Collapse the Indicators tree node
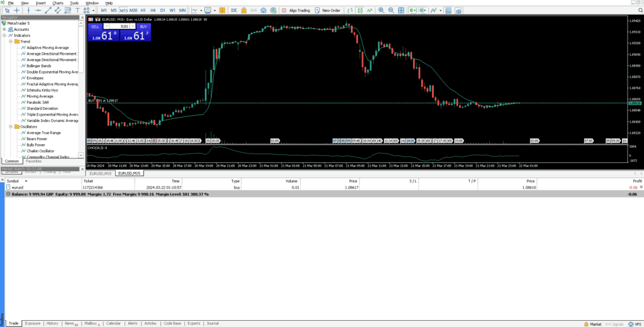Screen dimensions: 644x327 pos(4,35)
